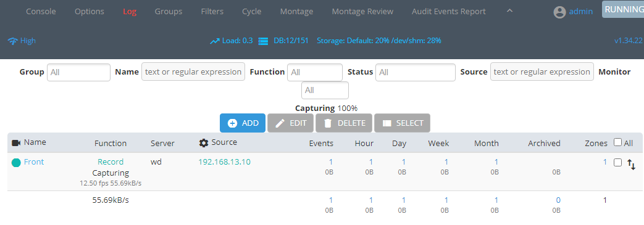
Task: Open the totals row Month count
Action: (496, 200)
